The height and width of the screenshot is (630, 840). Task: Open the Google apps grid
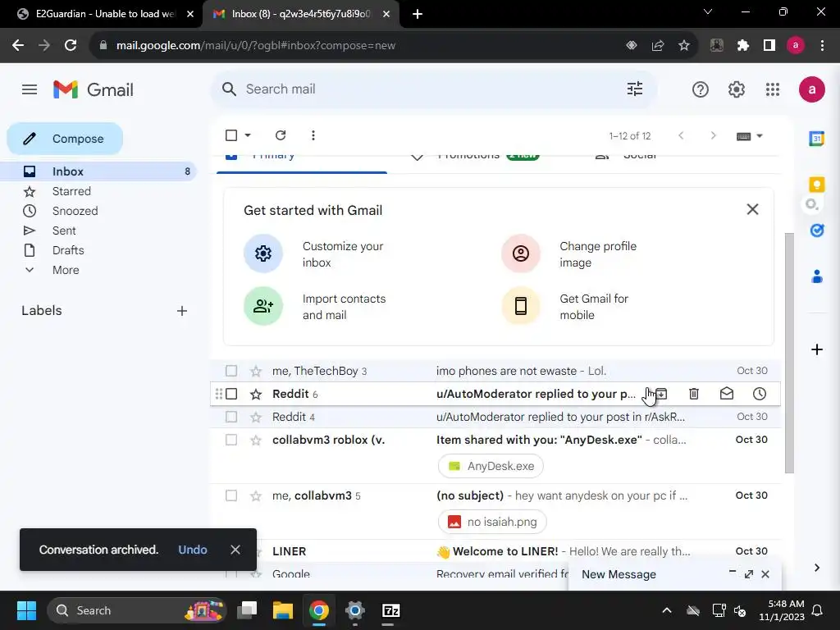coord(773,89)
